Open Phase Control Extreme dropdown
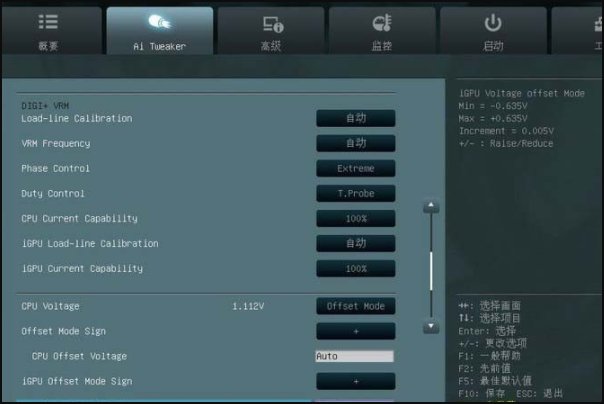 tap(355, 168)
